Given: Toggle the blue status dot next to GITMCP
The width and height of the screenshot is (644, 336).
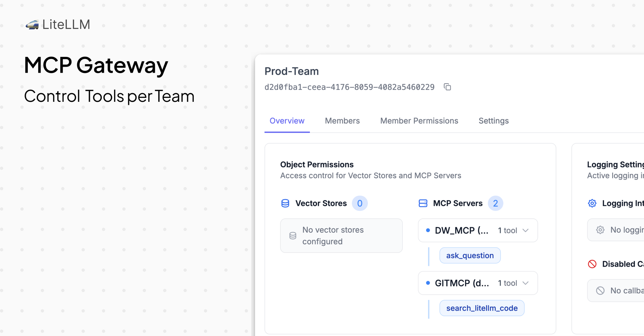Looking at the screenshot, I should (x=428, y=283).
